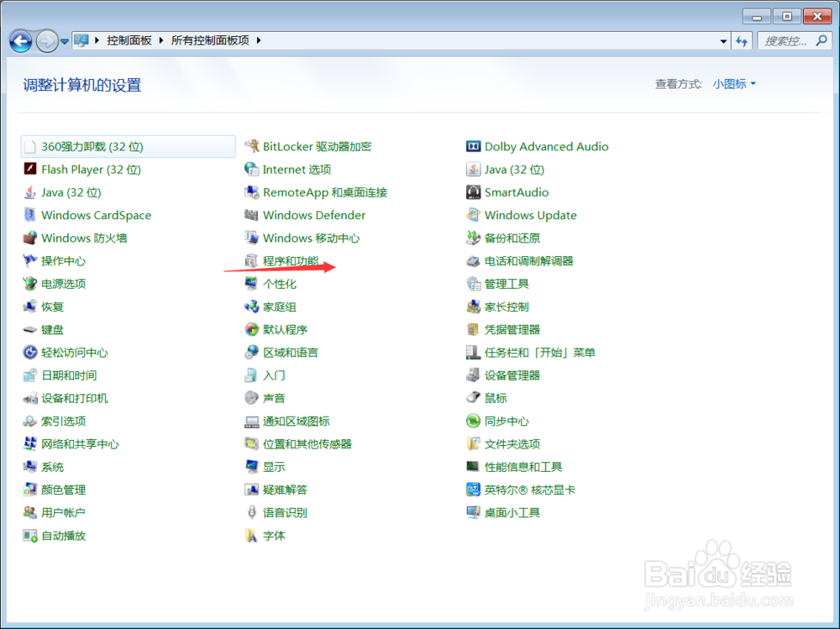This screenshot has width=840, height=629.
Task: Click the BitLocker 驱动器加密 icon
Action: (x=252, y=146)
